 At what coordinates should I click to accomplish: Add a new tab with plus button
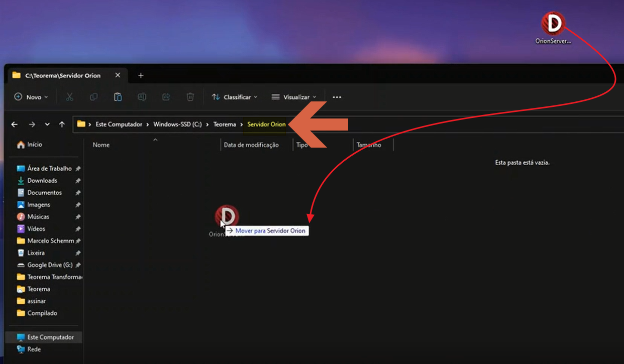coord(141,75)
